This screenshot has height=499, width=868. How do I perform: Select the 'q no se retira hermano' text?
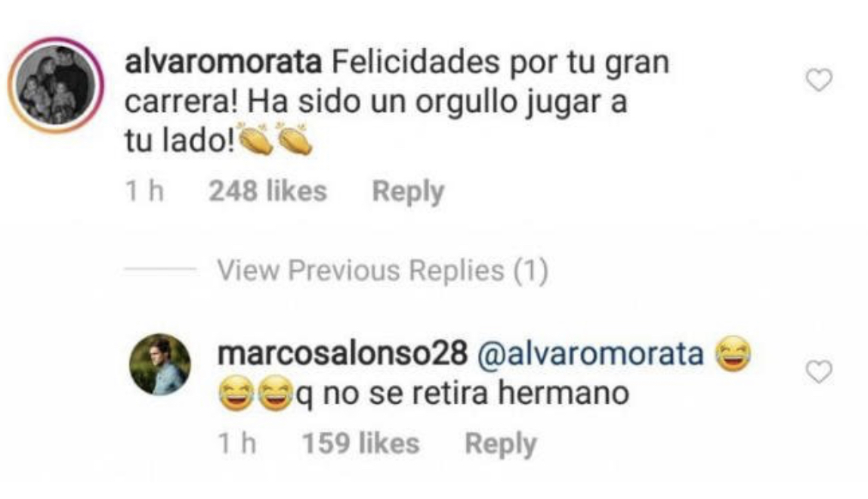pos(463,394)
